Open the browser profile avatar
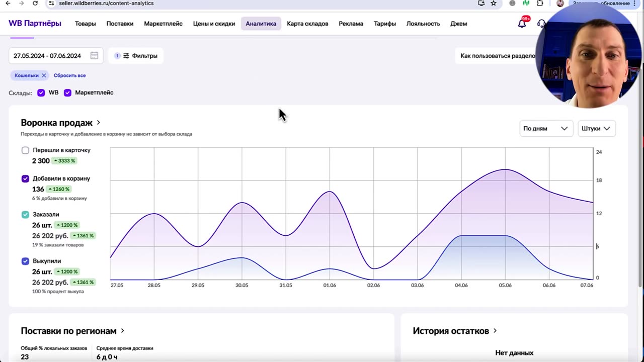 560,3
